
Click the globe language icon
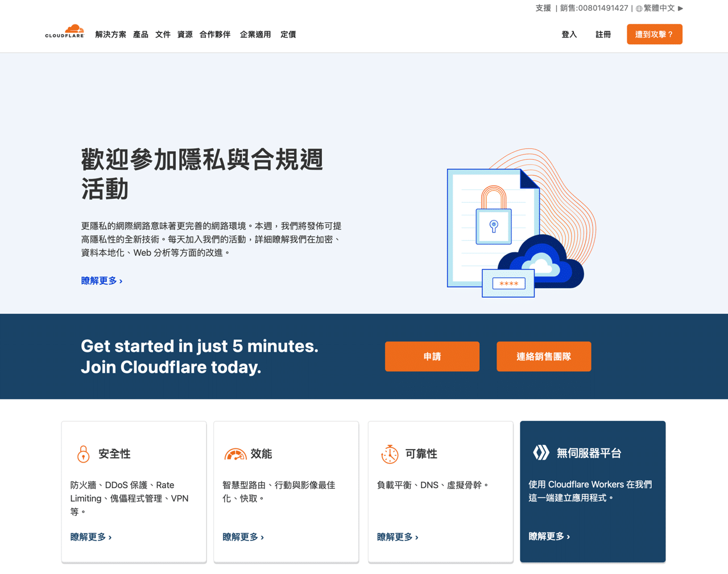coord(639,9)
